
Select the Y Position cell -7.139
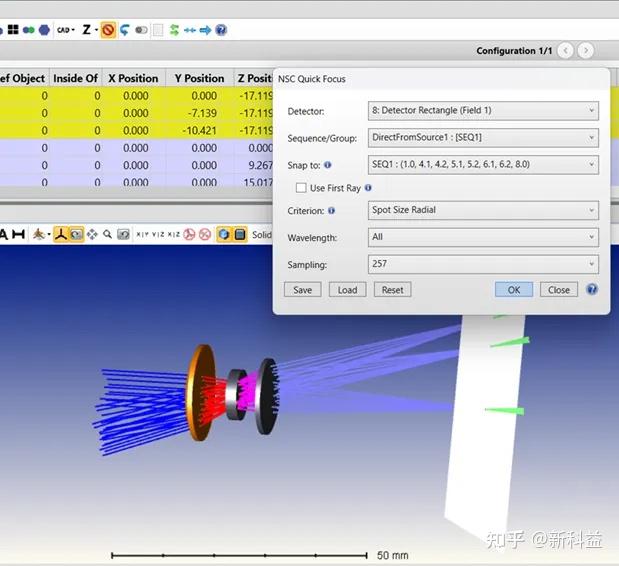pyautogui.click(x=200, y=113)
